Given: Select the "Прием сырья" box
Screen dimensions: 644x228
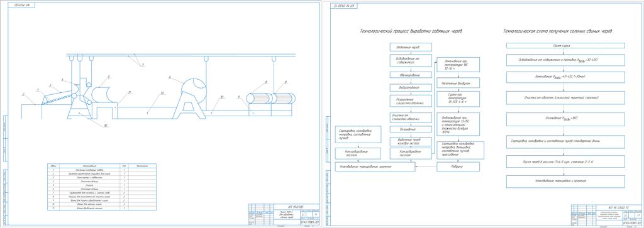Looking at the screenshot, I should 565,45.
